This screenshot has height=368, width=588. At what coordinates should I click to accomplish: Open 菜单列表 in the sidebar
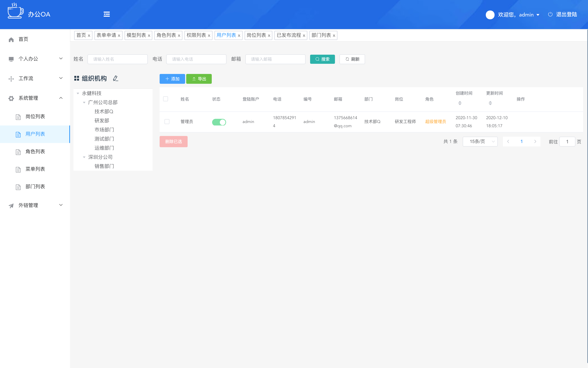pos(35,169)
